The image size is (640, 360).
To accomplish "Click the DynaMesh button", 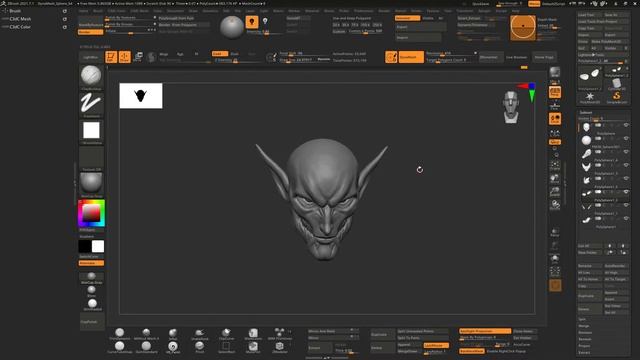I will pos(411,57).
